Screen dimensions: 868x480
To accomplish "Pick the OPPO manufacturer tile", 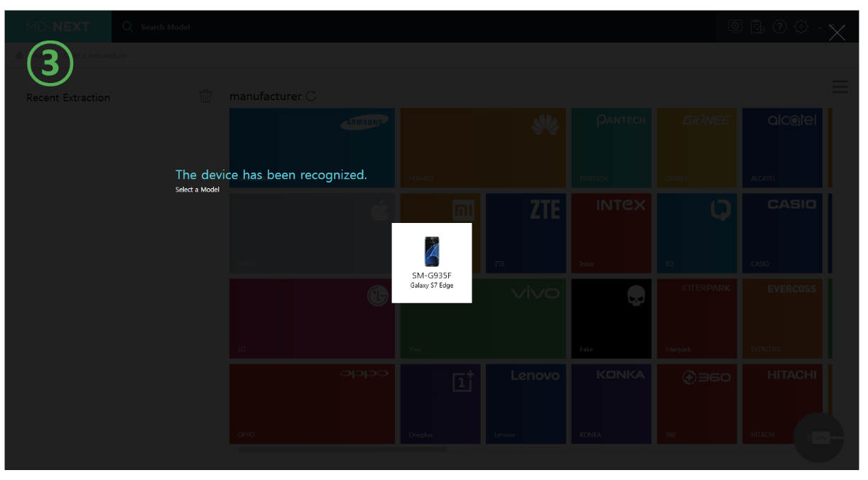I will pos(312,404).
